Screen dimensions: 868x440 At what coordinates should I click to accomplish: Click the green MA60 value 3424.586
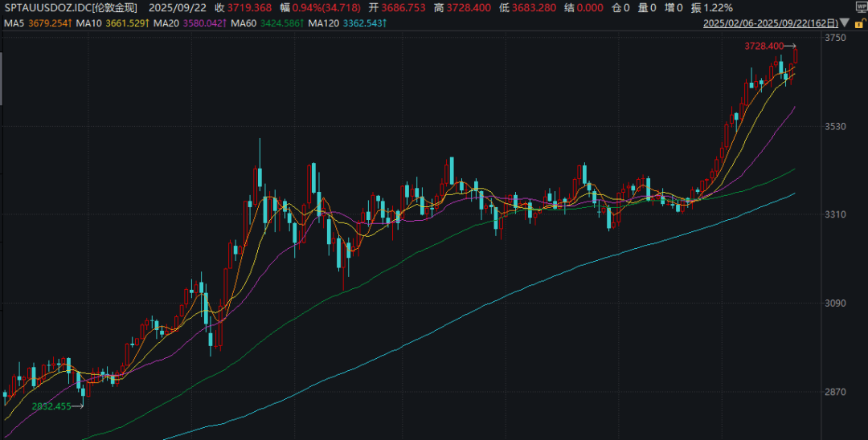282,24
